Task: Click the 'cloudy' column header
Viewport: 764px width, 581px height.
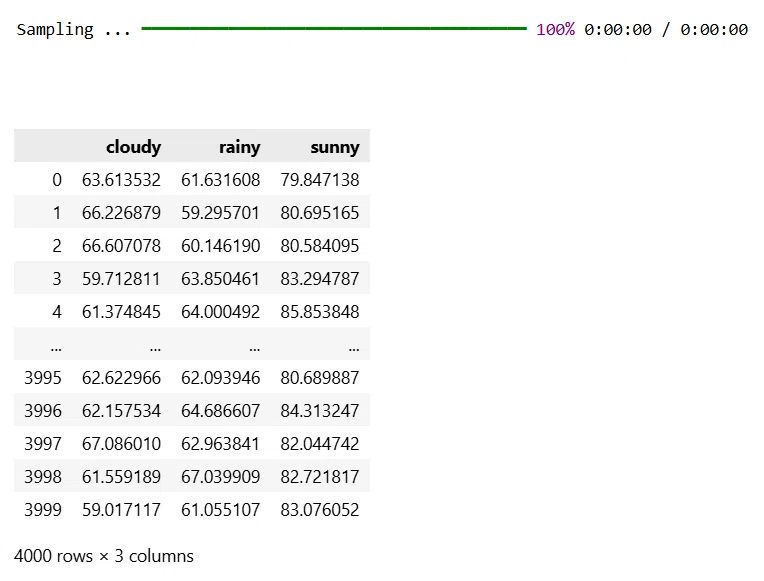Action: (x=134, y=147)
